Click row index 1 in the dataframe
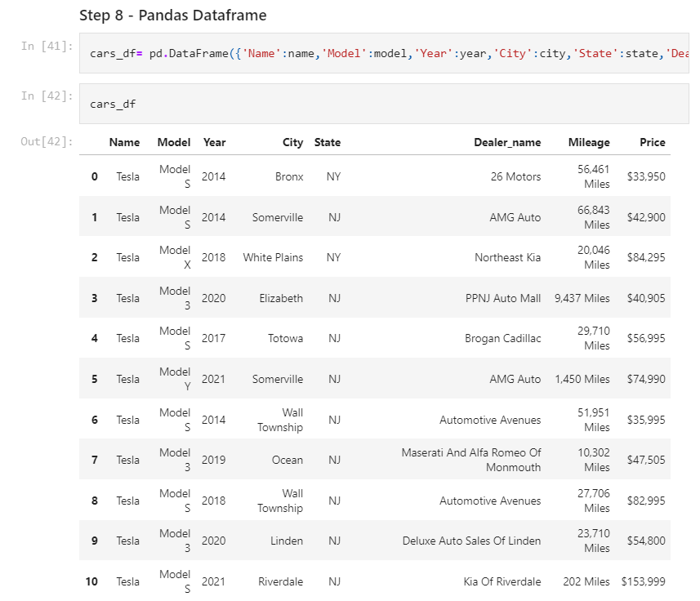The height and width of the screenshot is (601, 700). [95, 217]
